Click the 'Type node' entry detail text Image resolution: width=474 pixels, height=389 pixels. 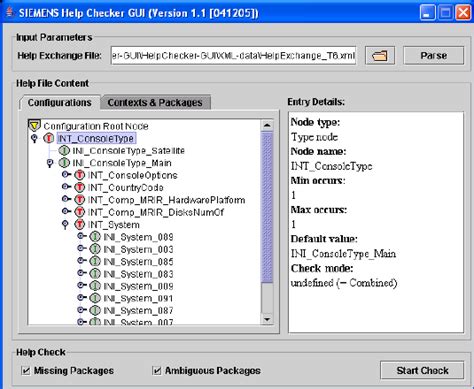[314, 137]
